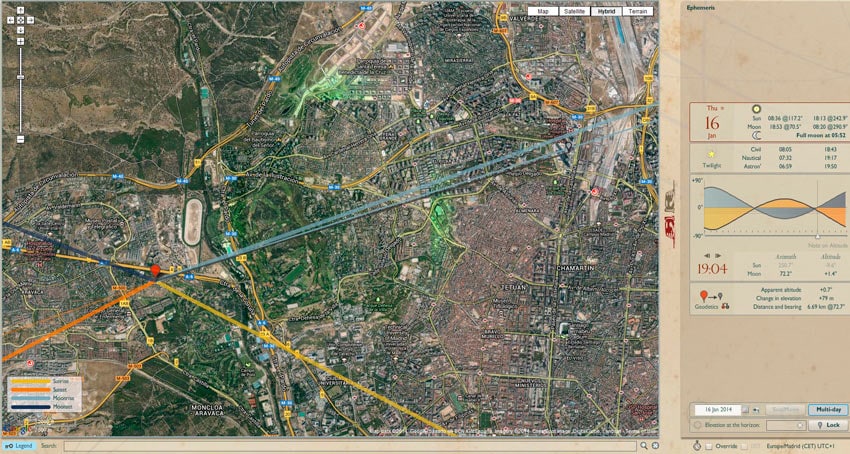The width and height of the screenshot is (850, 454).
Task: Click the center map button in the pan control
Action: [20, 20]
